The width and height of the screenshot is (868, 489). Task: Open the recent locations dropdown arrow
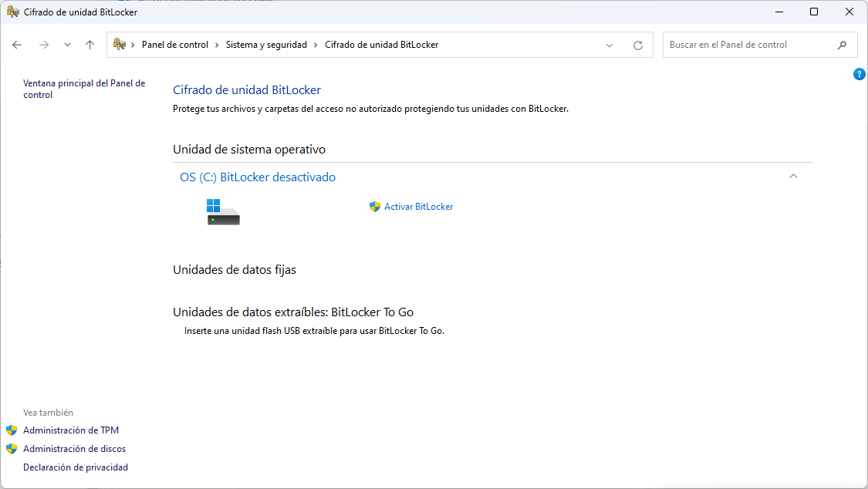point(67,45)
